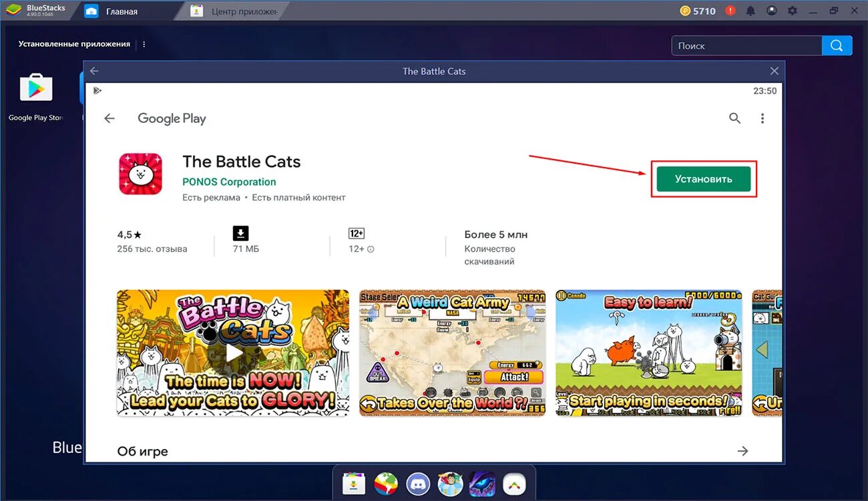Click the Play icon in Android status bar
This screenshot has height=501, width=868.
click(x=97, y=91)
